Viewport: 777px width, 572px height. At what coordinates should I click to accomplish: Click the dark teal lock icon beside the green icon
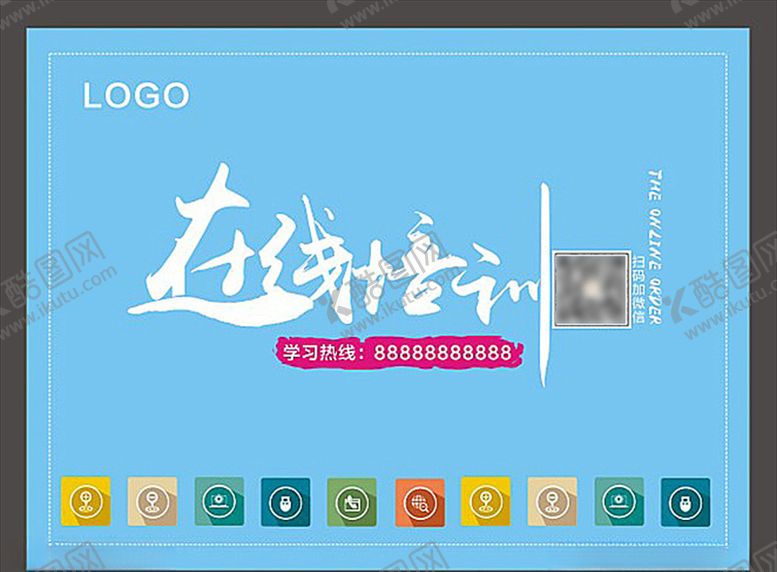pos(285,502)
